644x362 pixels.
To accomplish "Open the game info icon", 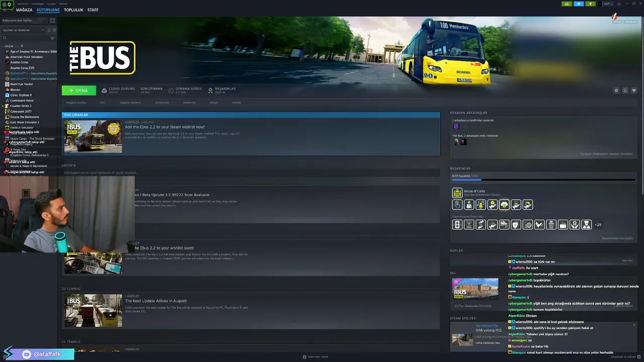I will [x=625, y=90].
